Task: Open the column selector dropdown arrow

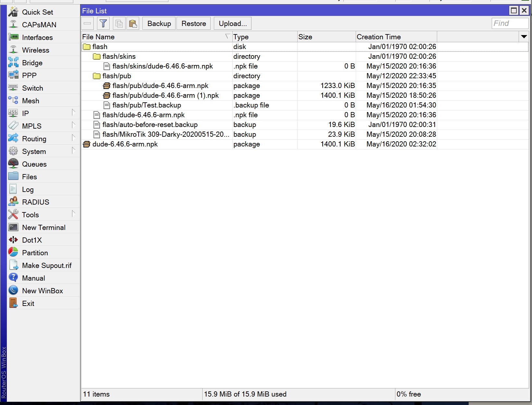Action: point(524,37)
